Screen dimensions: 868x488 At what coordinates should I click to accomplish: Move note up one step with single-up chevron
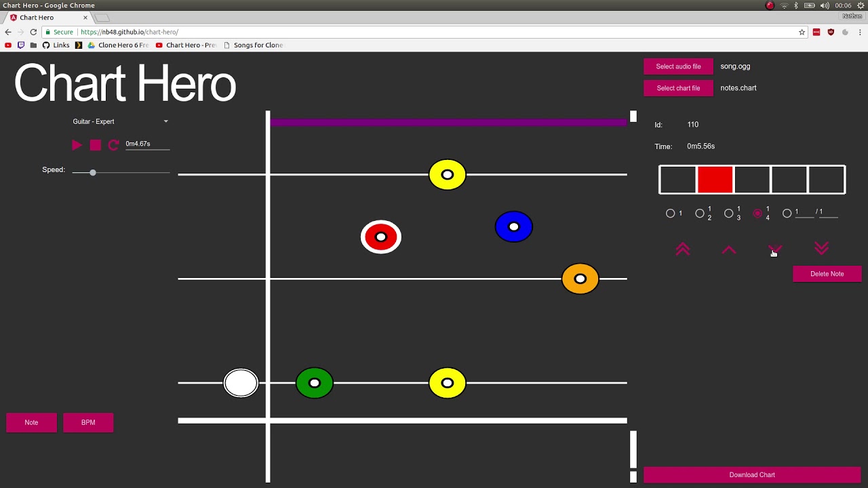tap(729, 250)
